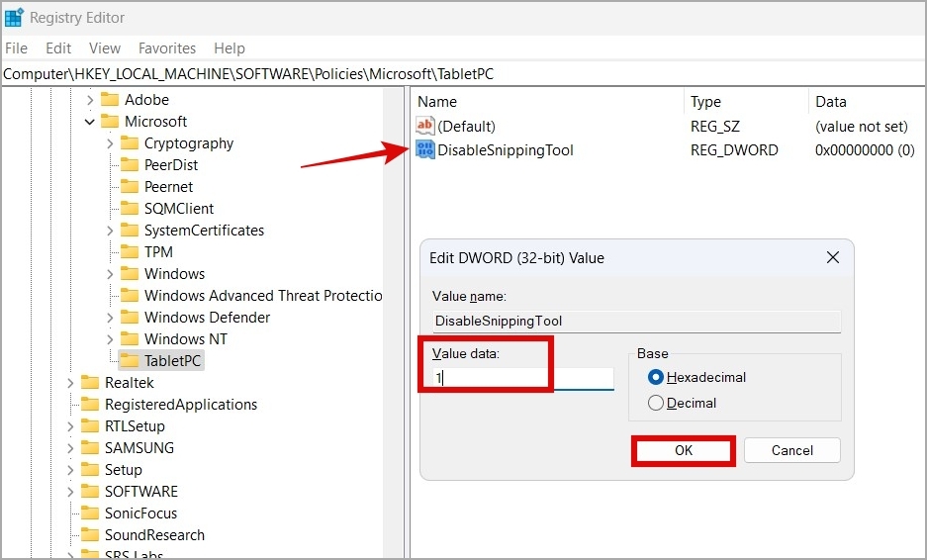Click the RTLSetup folder icon
Viewport: 927px width, 560px height.
pos(89,425)
